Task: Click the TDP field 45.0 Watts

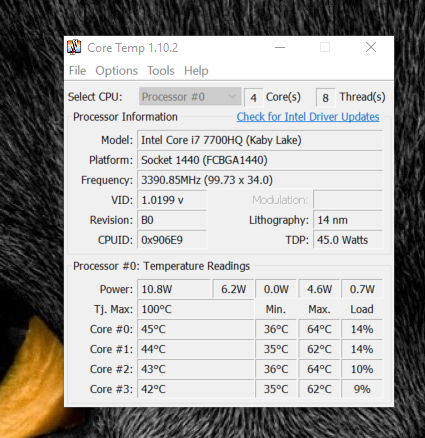Action: pos(348,240)
